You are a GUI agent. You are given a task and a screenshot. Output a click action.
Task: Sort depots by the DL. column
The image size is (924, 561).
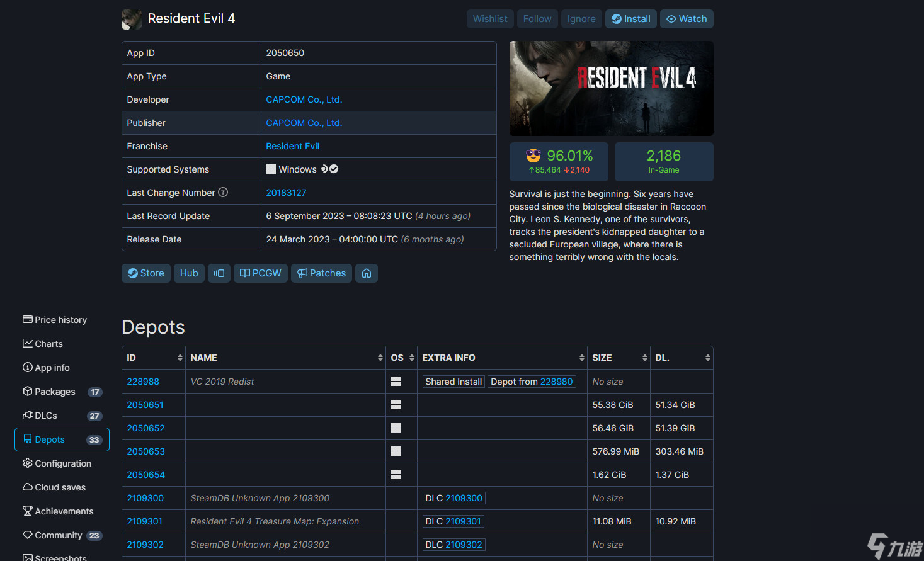(x=682, y=358)
